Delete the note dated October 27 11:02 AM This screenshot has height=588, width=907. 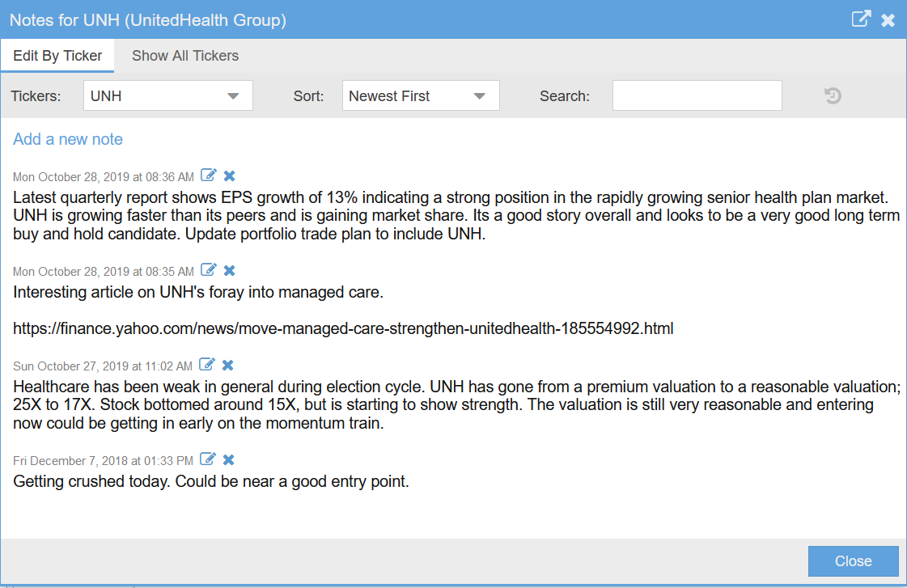click(x=228, y=365)
